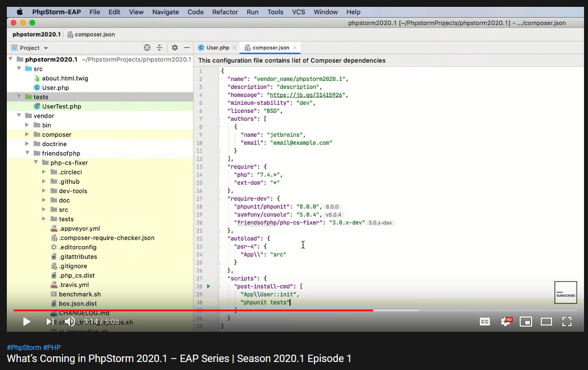Image resolution: width=588 pixels, height=370 pixels.
Task: Hide the Project tool window
Action: coord(187,48)
